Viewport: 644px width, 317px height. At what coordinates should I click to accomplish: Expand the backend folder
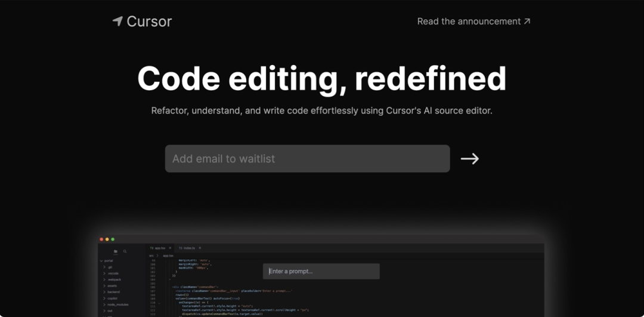(x=112, y=292)
